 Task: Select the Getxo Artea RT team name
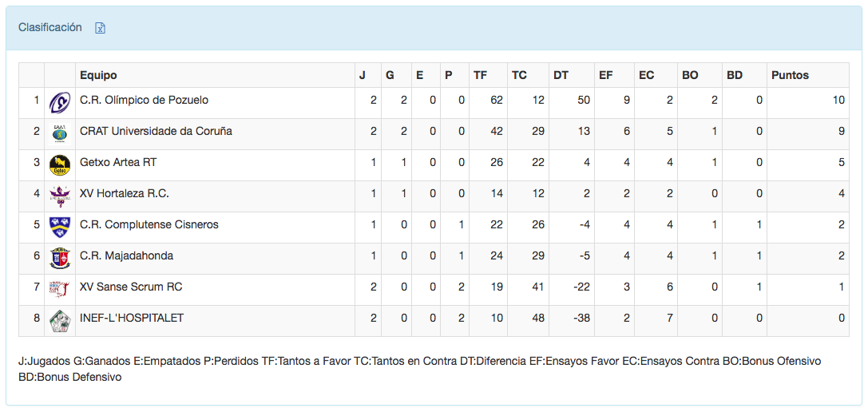tap(118, 162)
